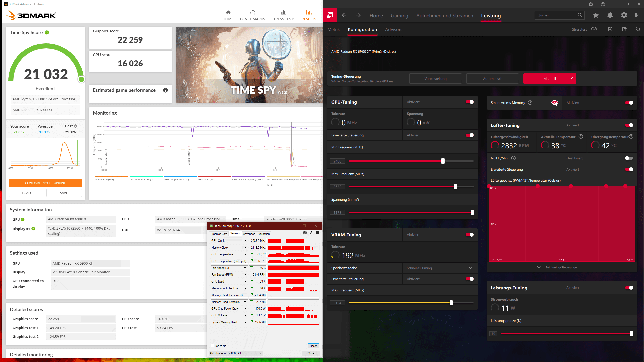Open the GPU-Z hamburger menu icon
This screenshot has width=644, height=362.
pyautogui.click(x=317, y=233)
